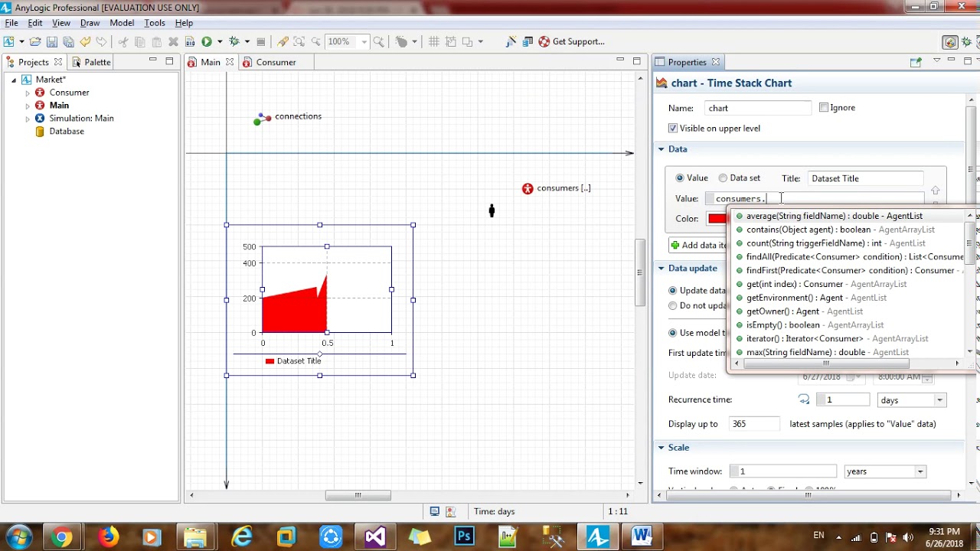Click the Add data item button
The width and height of the screenshot is (980, 551).
point(698,246)
